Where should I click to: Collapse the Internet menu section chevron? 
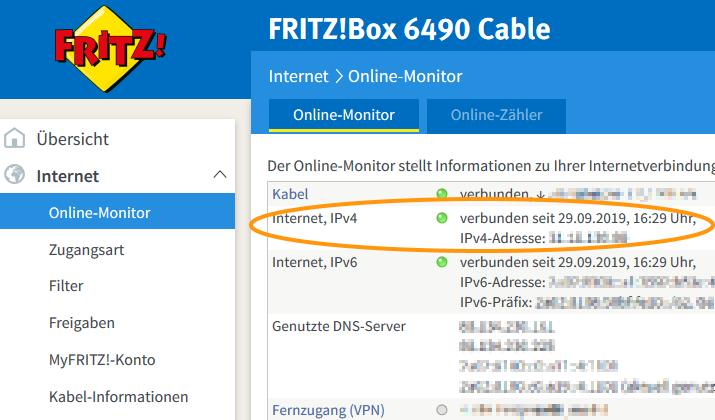[221, 176]
